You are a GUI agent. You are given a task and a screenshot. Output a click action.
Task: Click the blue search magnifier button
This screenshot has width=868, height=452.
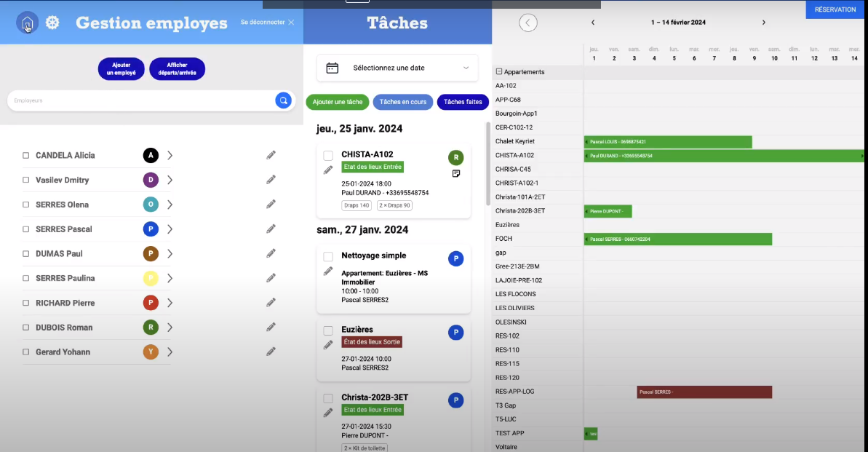tap(283, 100)
